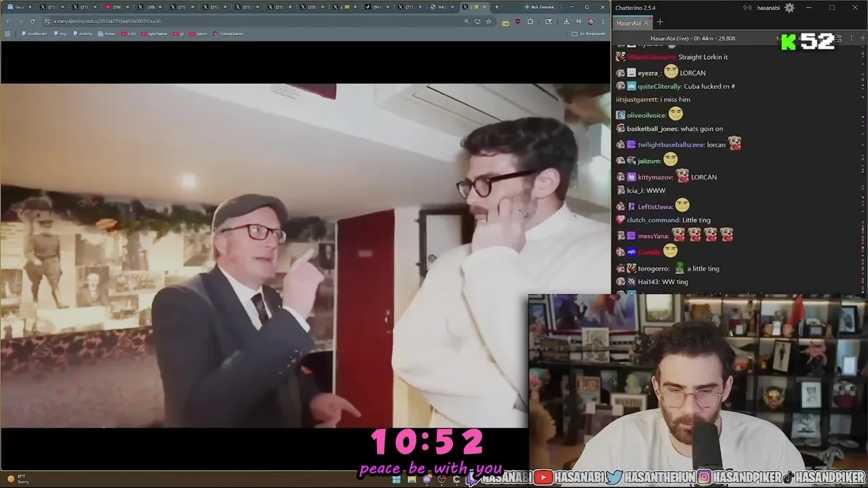Open a new browser tab

pos(496,7)
